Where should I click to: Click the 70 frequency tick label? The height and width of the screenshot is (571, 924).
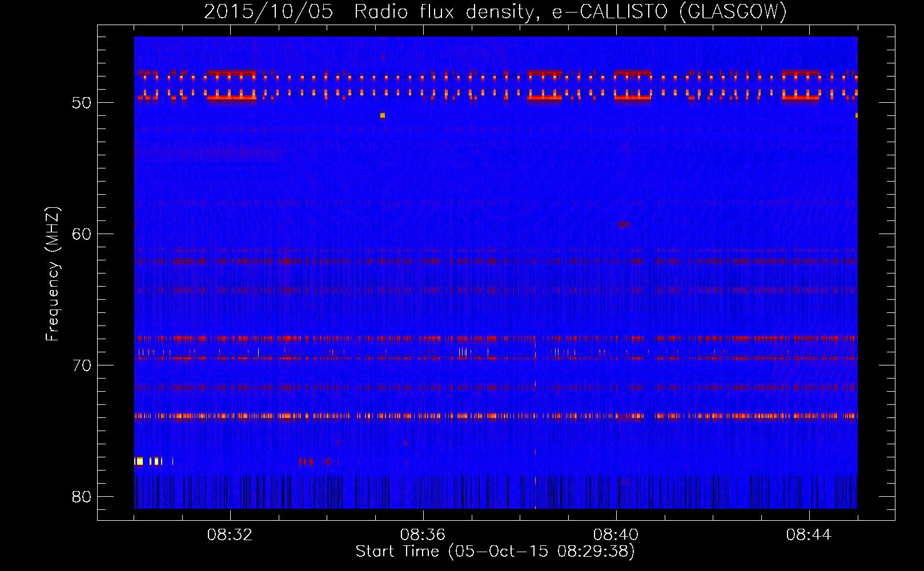tap(82, 365)
